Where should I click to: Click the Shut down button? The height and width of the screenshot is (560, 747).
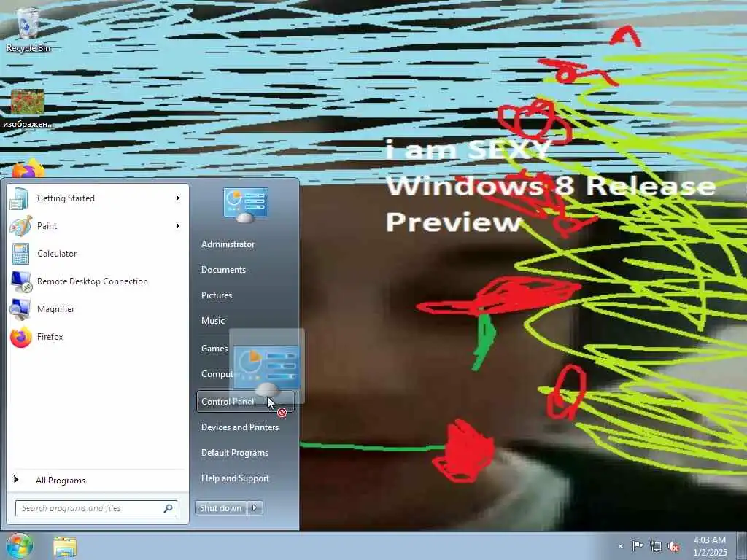click(221, 508)
